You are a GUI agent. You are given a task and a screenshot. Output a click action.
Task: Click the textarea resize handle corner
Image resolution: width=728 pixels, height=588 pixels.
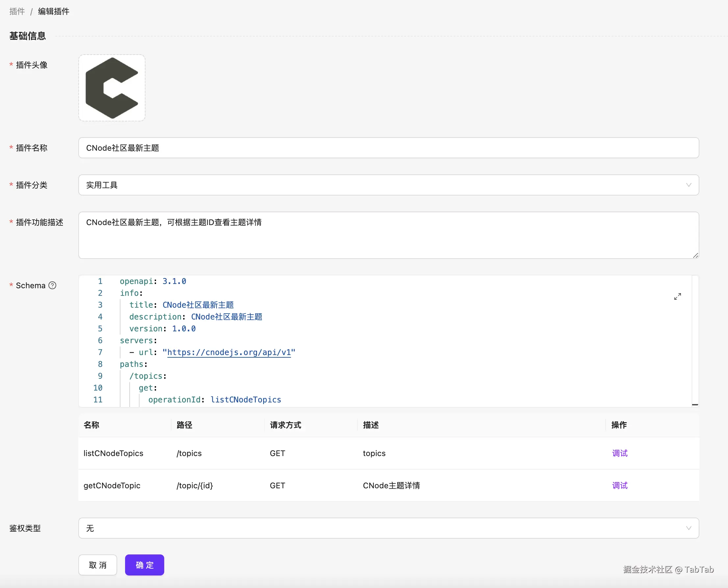pos(695,256)
